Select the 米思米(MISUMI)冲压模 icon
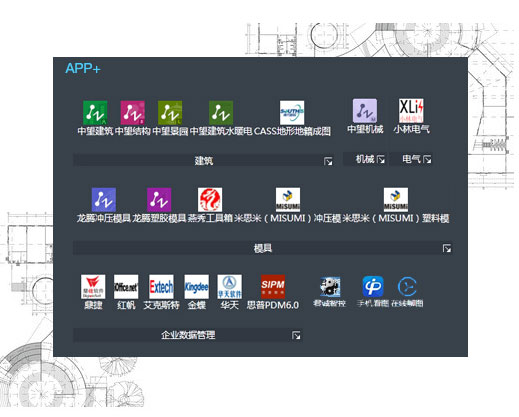The height and width of the screenshot is (417, 519). (288, 200)
